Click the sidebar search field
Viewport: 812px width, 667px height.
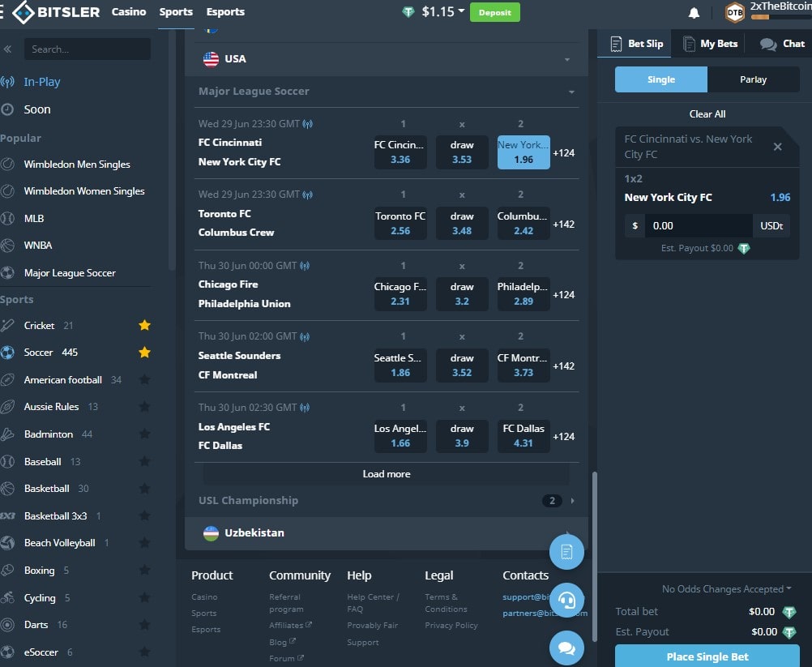click(87, 49)
